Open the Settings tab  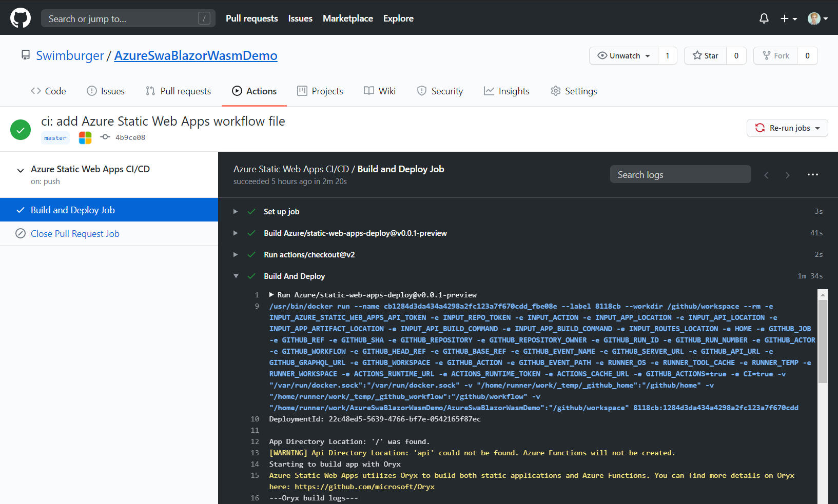(574, 91)
